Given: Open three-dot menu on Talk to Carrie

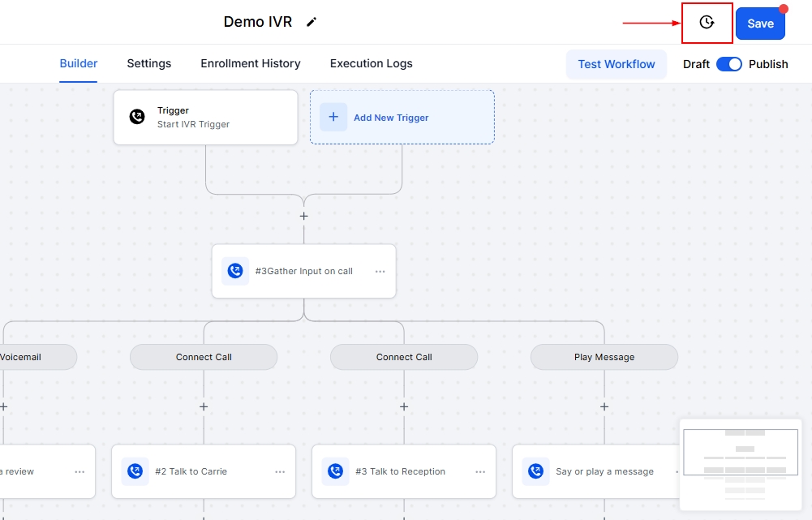Looking at the screenshot, I should coord(280,472).
